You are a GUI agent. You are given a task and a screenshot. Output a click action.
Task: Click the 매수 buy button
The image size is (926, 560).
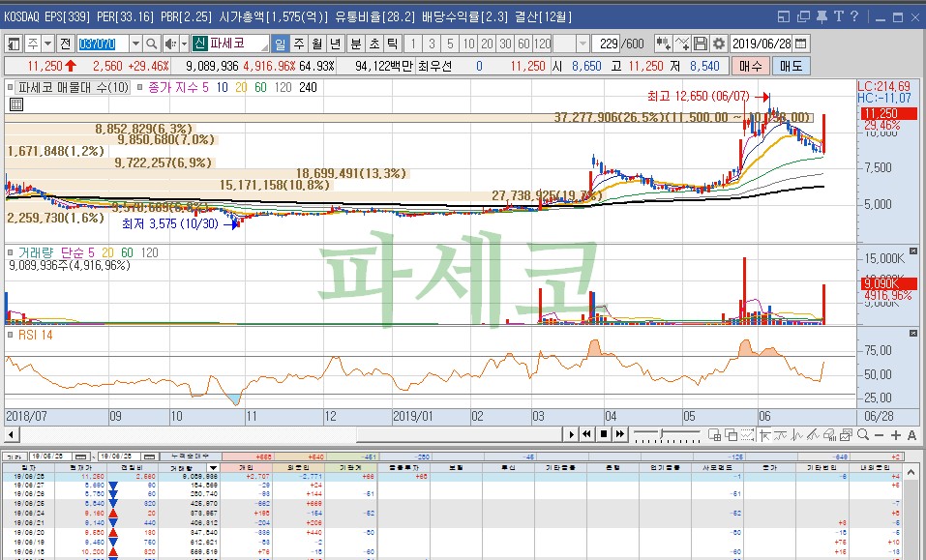click(750, 66)
